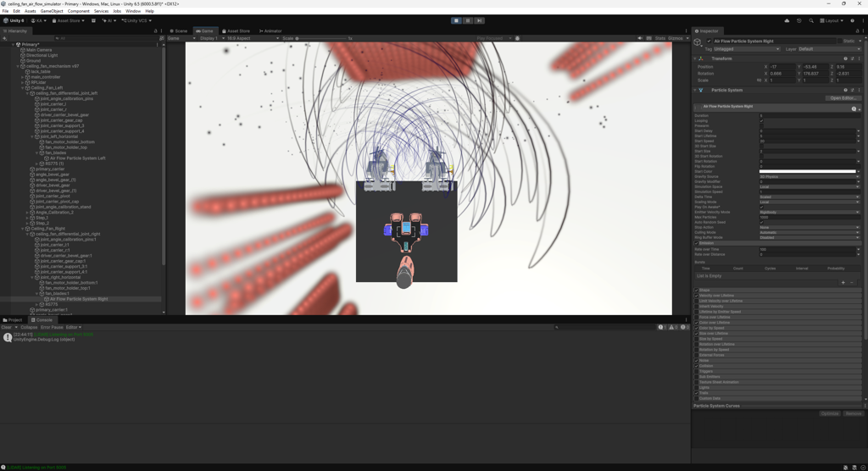The image size is (868, 471).
Task: Open the cloud services icon in the toolbar
Action: pyautogui.click(x=787, y=20)
